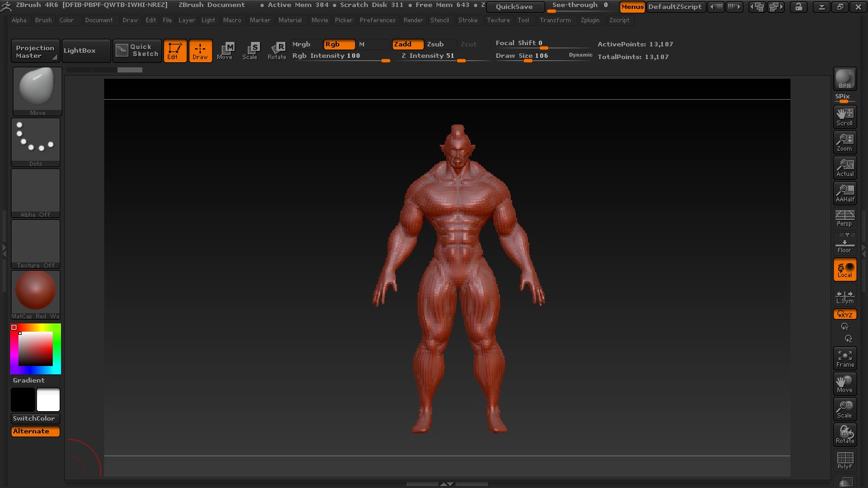The width and height of the screenshot is (868, 488).
Task: Activate the Scale mode icon in top shelf
Action: click(x=250, y=51)
